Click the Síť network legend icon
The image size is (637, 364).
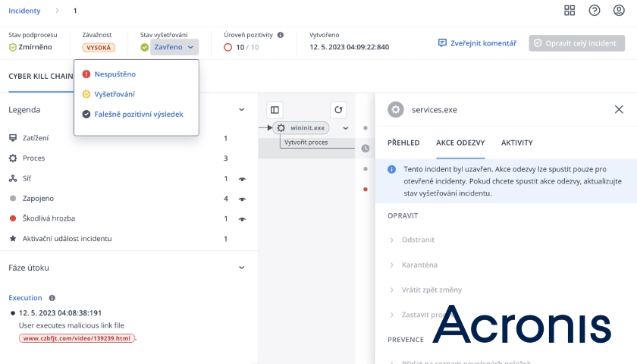point(13,178)
